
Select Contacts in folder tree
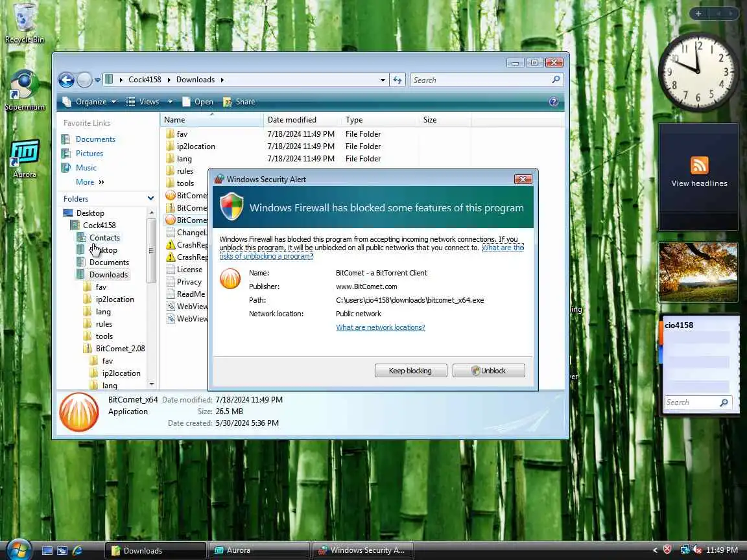click(104, 238)
